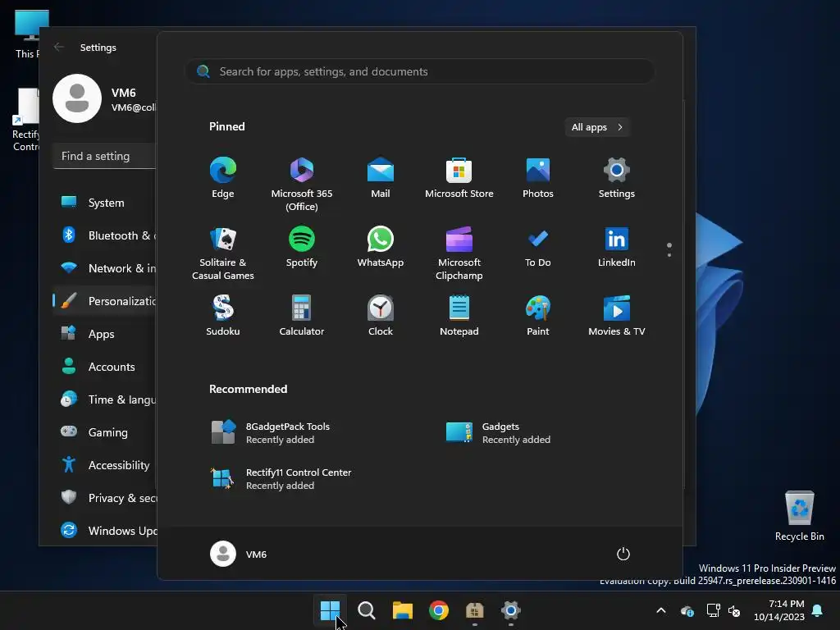This screenshot has height=630, width=840.
Task: Select Bluetooth & devices in Settings
Action: click(105, 235)
